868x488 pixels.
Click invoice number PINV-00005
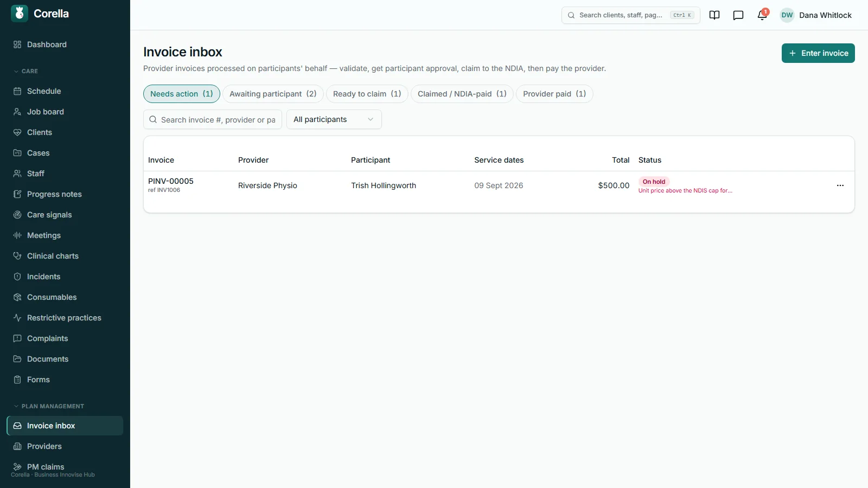click(171, 181)
